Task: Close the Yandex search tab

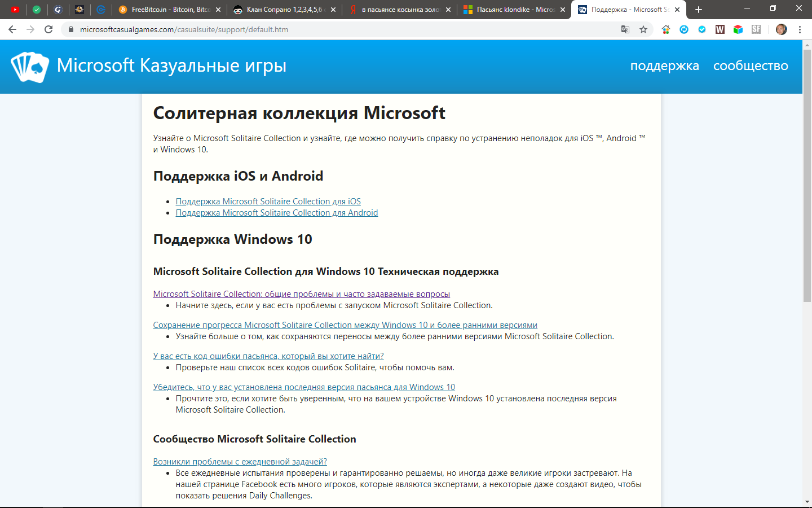Action: coord(448,10)
